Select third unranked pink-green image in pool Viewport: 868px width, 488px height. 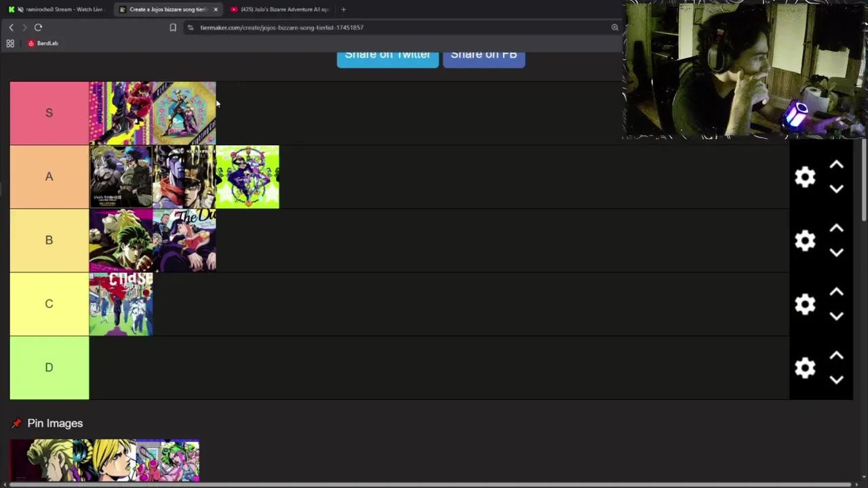167,460
